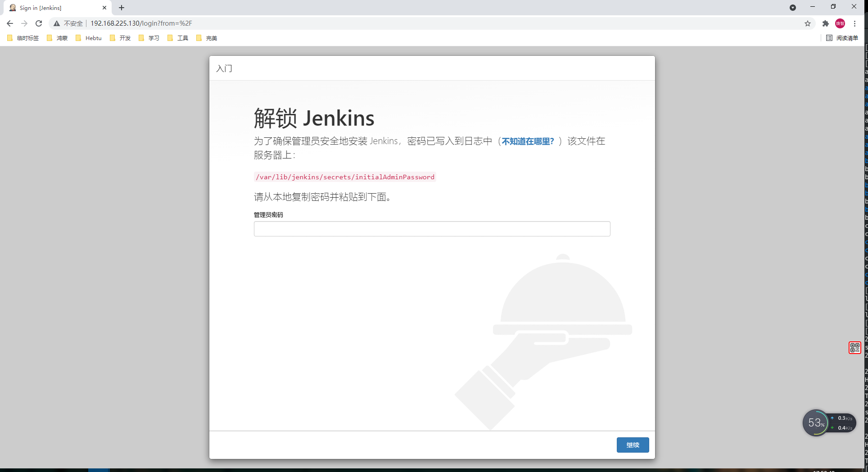The height and width of the screenshot is (472, 868).
Task: Click the browser back arrow
Action: [10, 23]
